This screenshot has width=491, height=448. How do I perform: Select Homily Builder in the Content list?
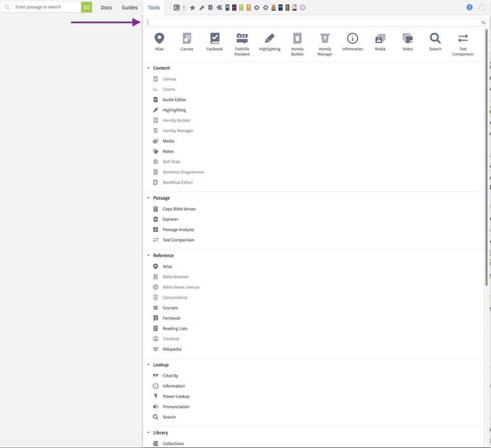coord(172,120)
